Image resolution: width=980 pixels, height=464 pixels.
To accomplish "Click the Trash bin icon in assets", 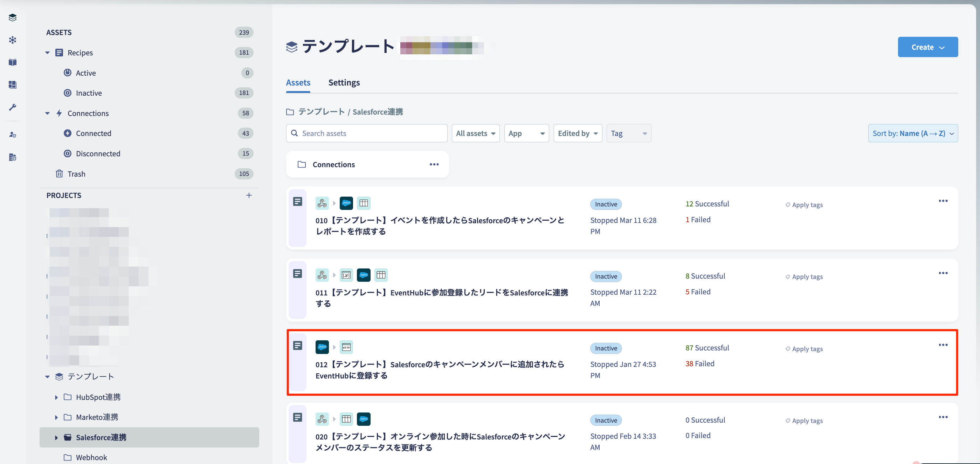I will (x=59, y=174).
